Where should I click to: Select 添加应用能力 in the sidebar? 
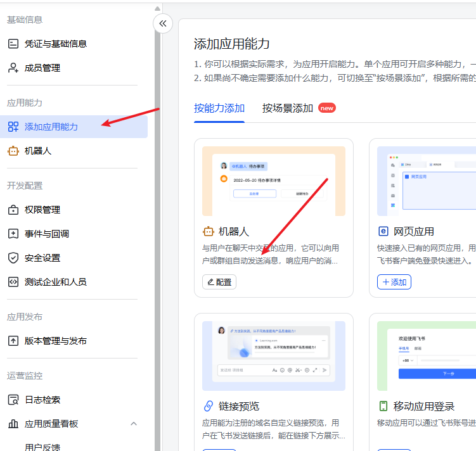point(74,127)
